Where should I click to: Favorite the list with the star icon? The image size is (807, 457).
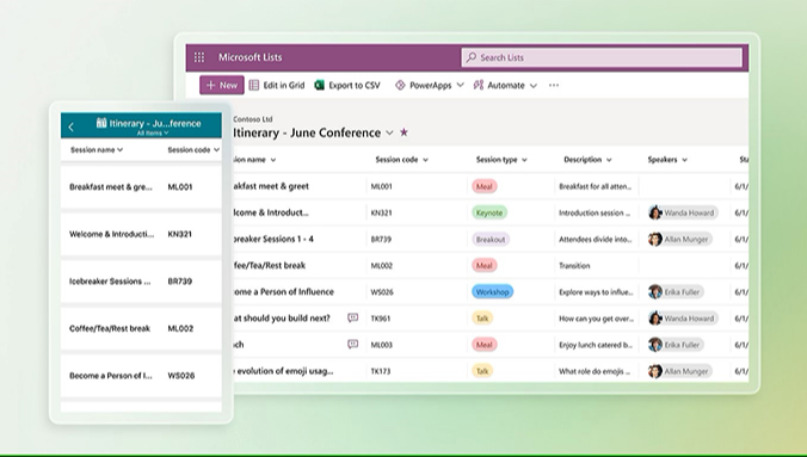click(404, 132)
